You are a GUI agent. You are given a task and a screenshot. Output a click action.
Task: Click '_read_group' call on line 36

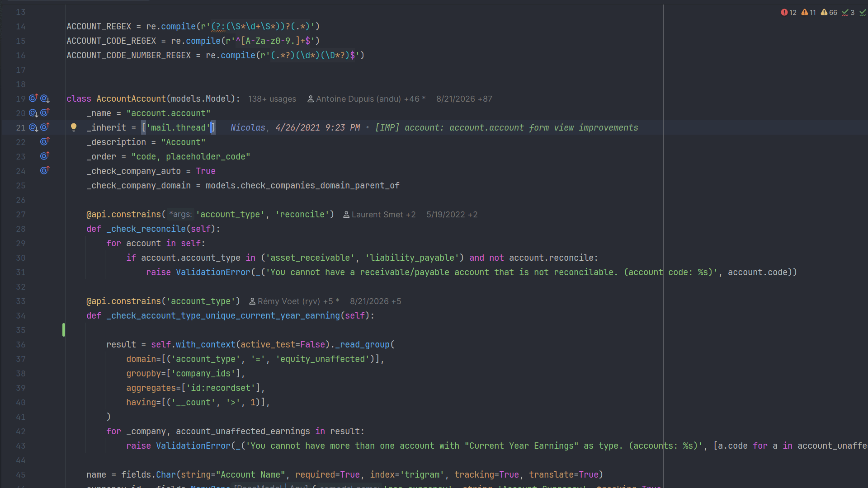[x=363, y=345]
